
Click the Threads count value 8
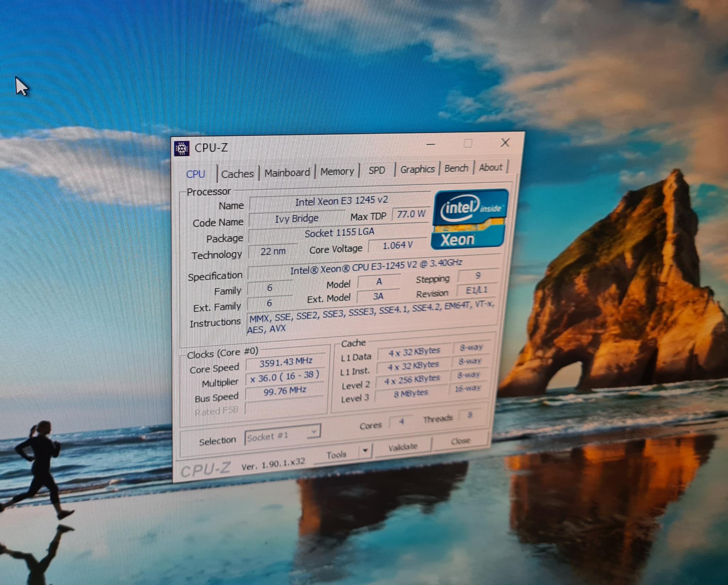pyautogui.click(x=470, y=415)
